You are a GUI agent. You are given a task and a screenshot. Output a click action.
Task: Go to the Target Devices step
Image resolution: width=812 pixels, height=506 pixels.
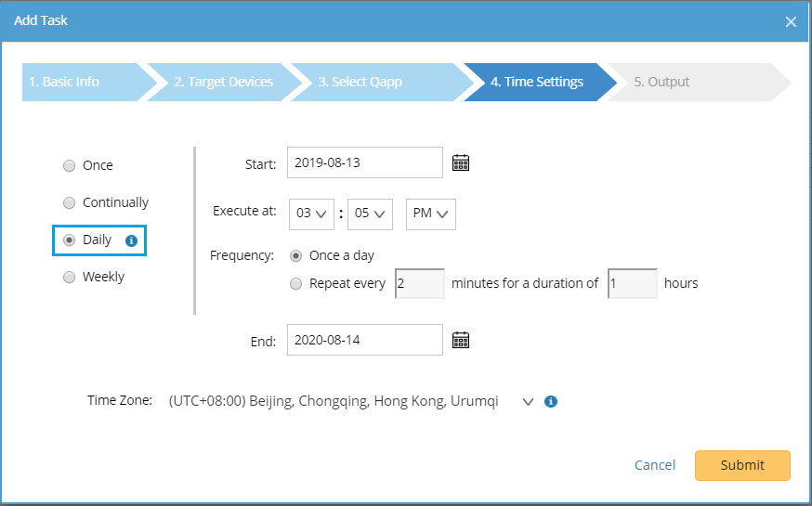pos(224,82)
